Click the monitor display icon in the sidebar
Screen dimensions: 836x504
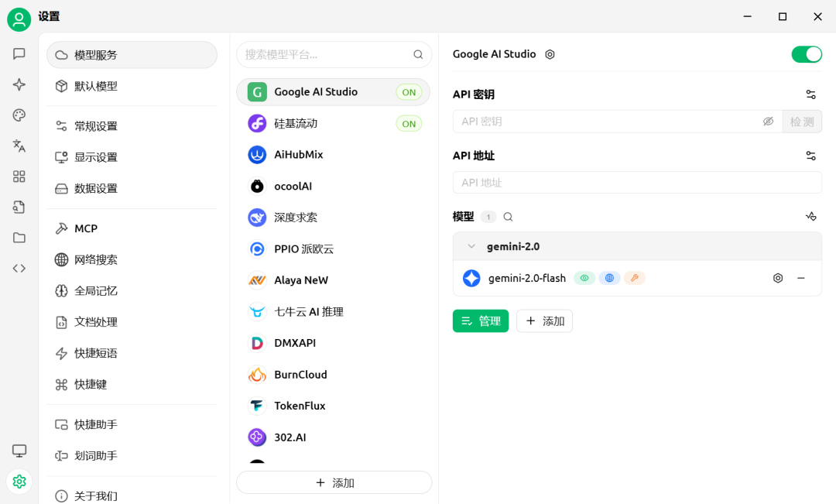point(19,451)
